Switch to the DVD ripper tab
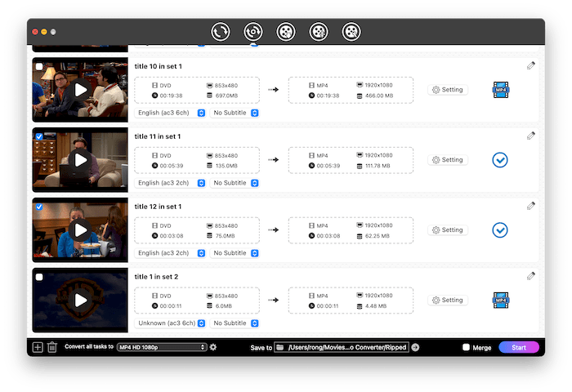Screen dimensions: 572x392 point(252,32)
